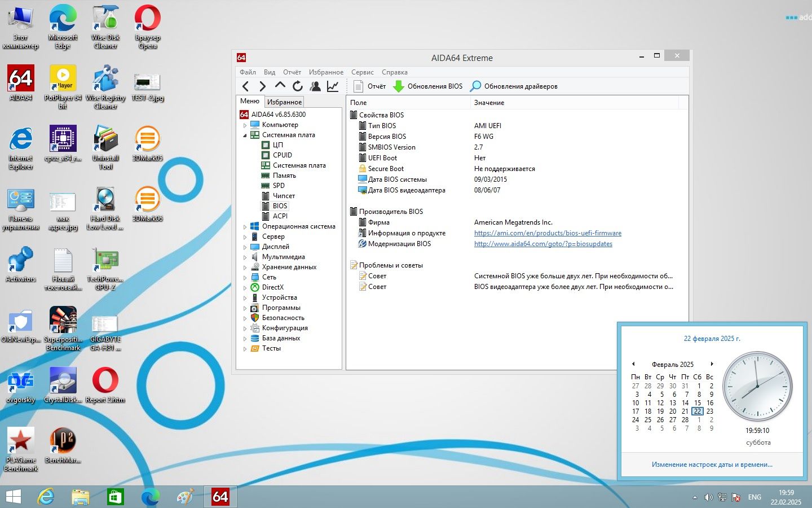Click Изменение настроек даты и времени link
The width and height of the screenshot is (812, 508).
(x=712, y=465)
